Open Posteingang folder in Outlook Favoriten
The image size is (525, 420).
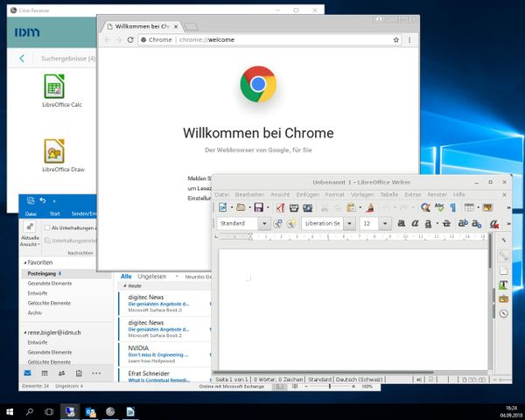click(66, 274)
